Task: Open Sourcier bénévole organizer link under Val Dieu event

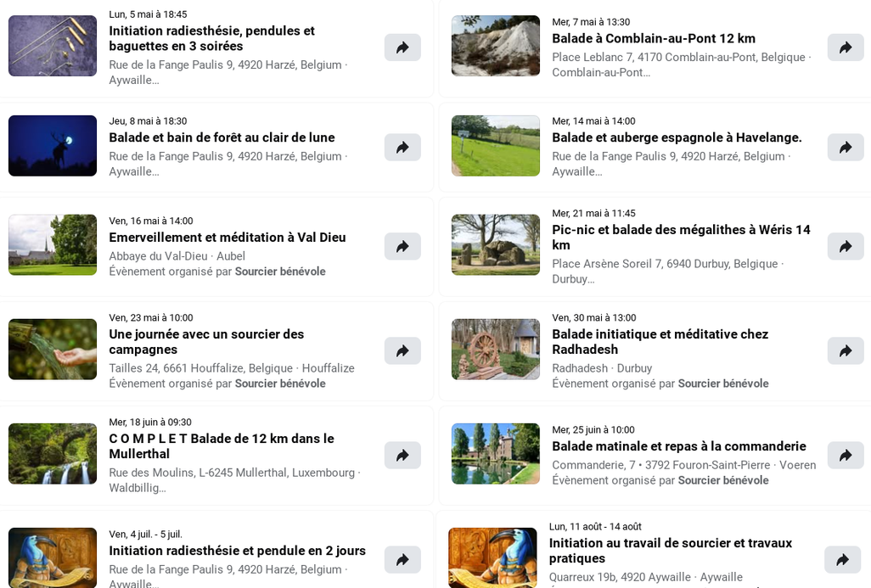Action: click(x=280, y=272)
